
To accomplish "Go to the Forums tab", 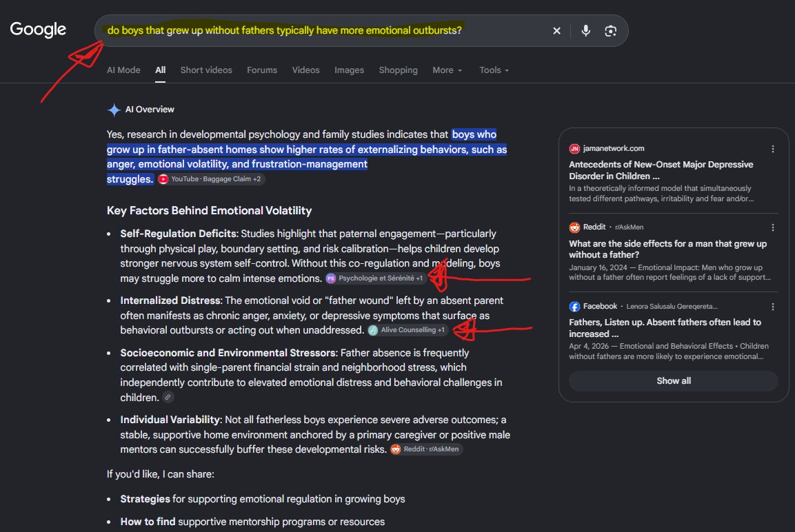I will (x=262, y=70).
